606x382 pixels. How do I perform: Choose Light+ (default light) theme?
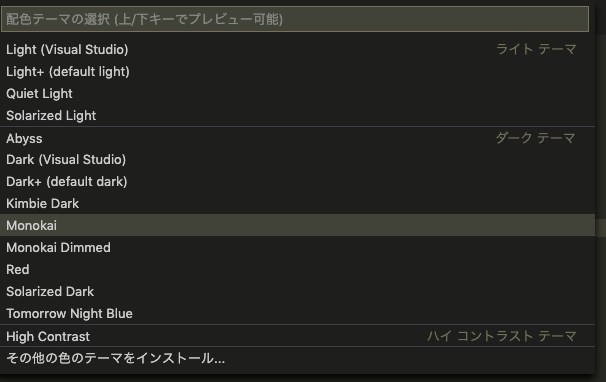tap(297, 72)
